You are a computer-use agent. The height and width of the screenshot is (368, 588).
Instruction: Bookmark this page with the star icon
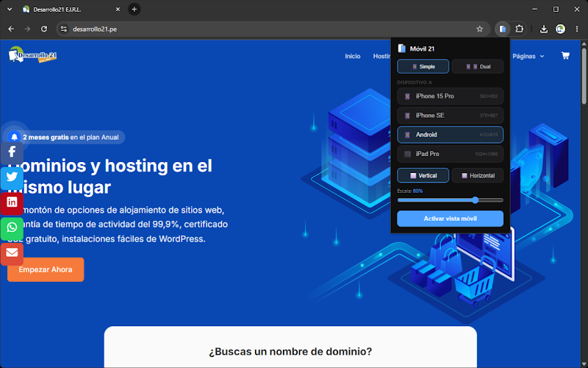click(x=480, y=29)
